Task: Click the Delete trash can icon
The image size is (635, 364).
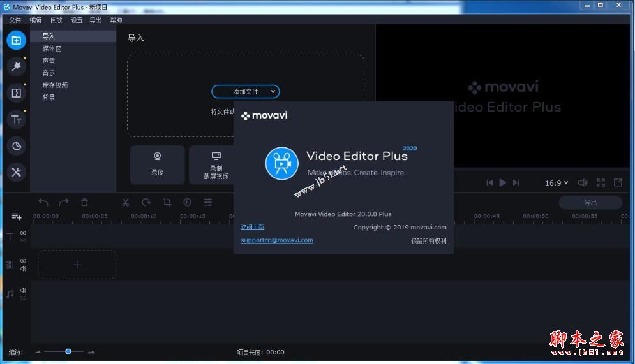Action: 84,202
